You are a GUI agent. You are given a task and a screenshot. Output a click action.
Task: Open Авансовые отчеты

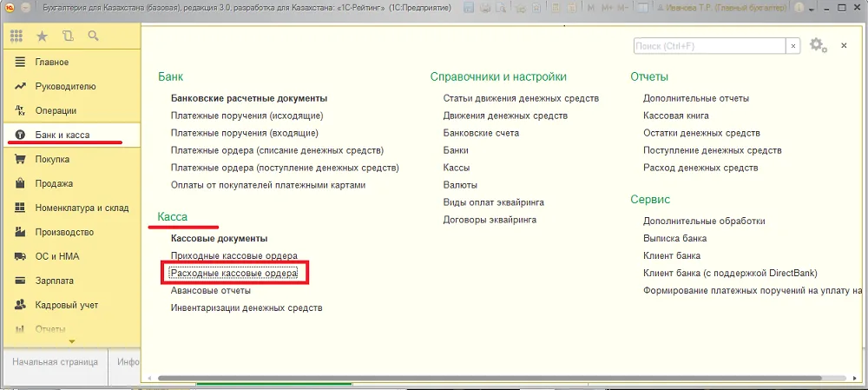pyautogui.click(x=211, y=290)
